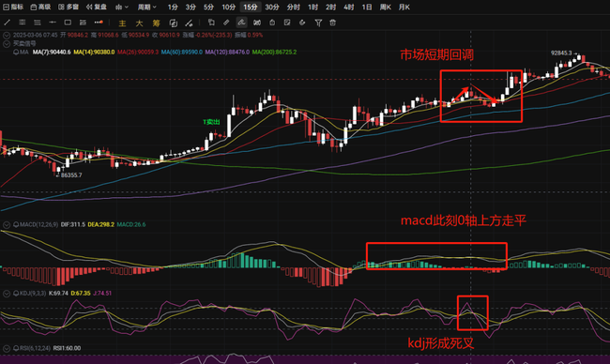Click the ruler measurement tool
Image resolution: width=610 pixels, height=364 pixels.
226,23
